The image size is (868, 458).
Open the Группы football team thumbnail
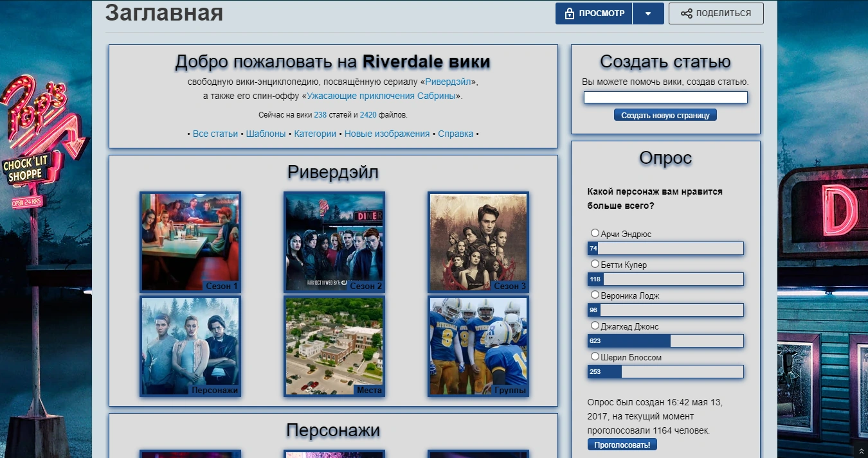478,346
